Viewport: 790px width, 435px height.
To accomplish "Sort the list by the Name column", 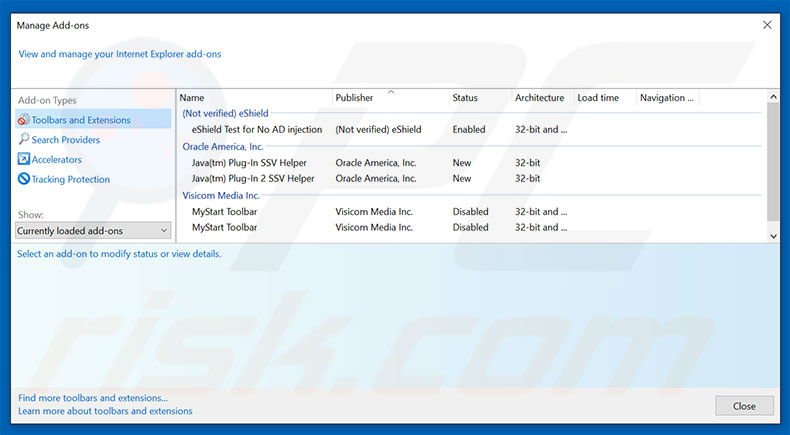I will click(x=254, y=98).
